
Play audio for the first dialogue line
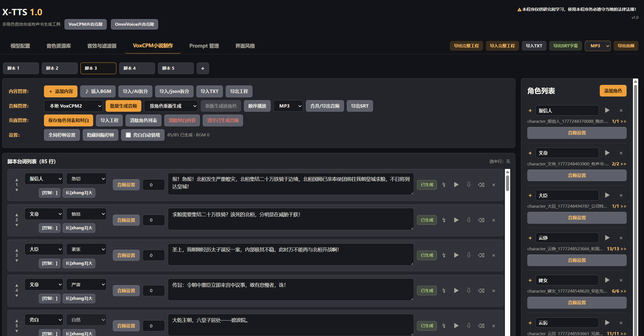click(x=456, y=184)
